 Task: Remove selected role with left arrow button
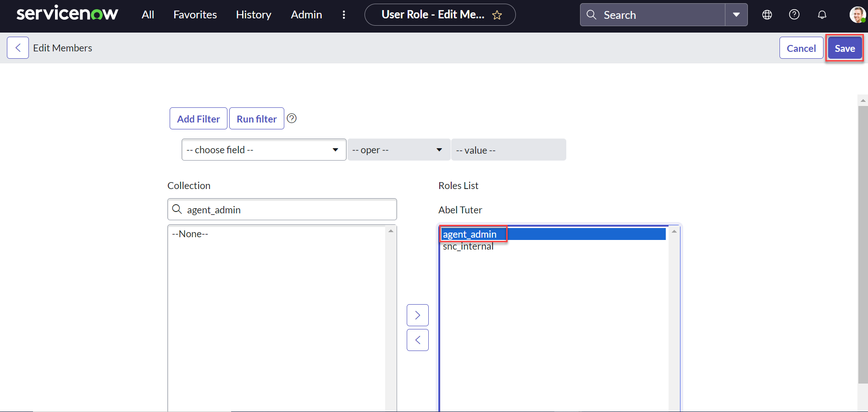pyautogui.click(x=418, y=340)
